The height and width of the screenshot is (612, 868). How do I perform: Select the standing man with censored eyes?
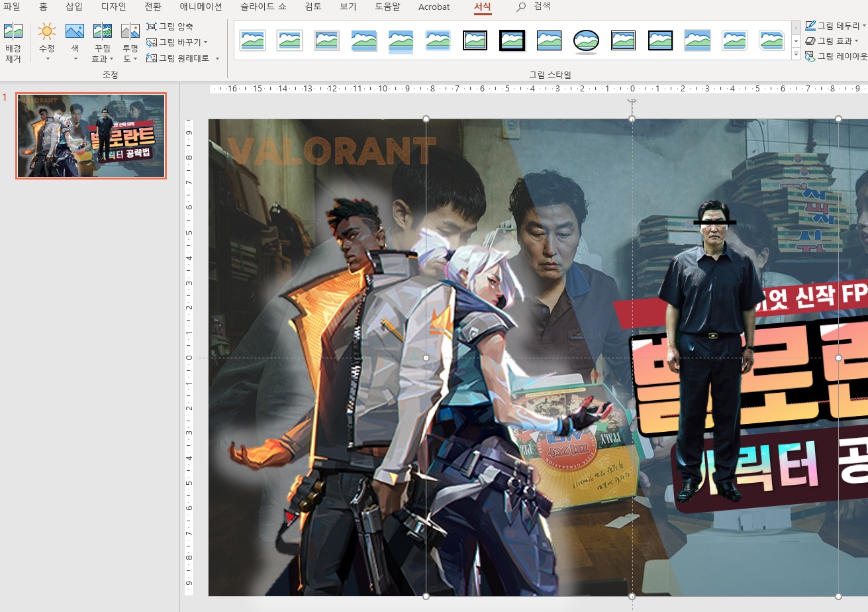point(711,351)
